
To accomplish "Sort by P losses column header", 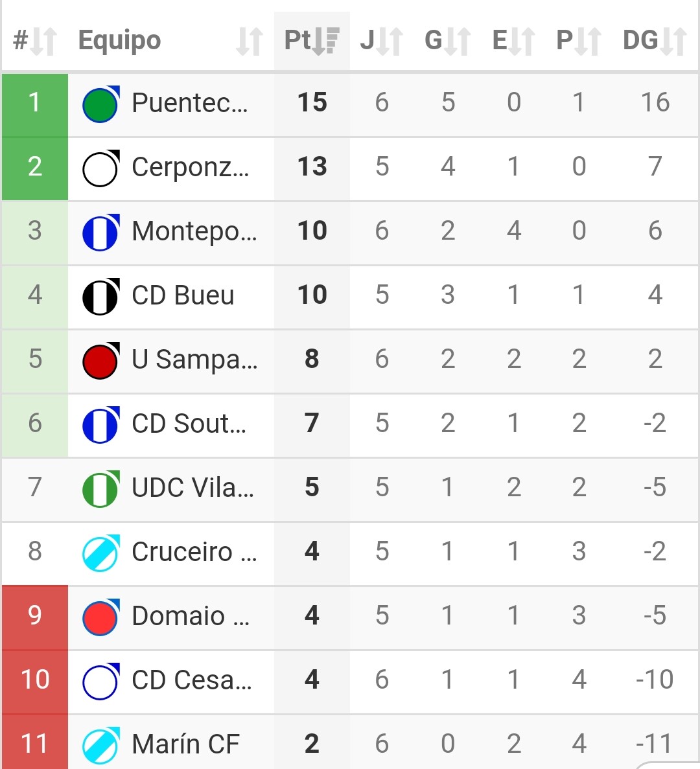I will (578, 41).
